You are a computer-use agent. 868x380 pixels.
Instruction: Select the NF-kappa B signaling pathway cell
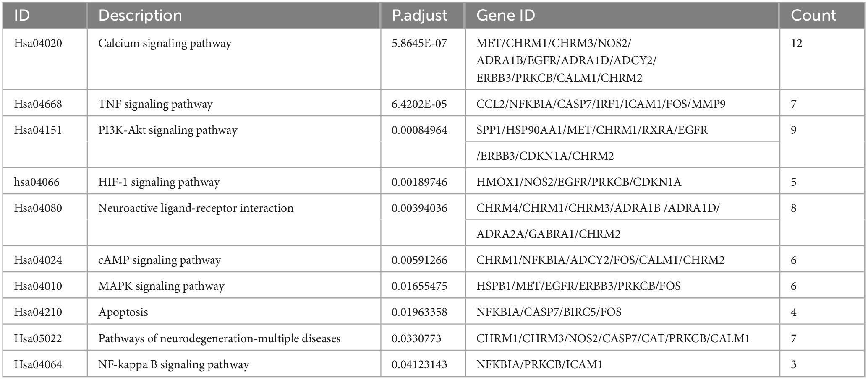(x=173, y=364)
